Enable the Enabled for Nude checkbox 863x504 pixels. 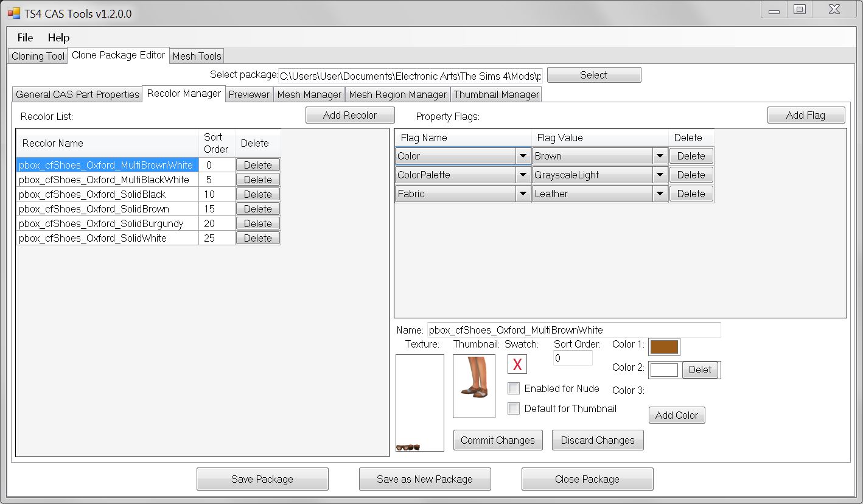click(x=514, y=388)
